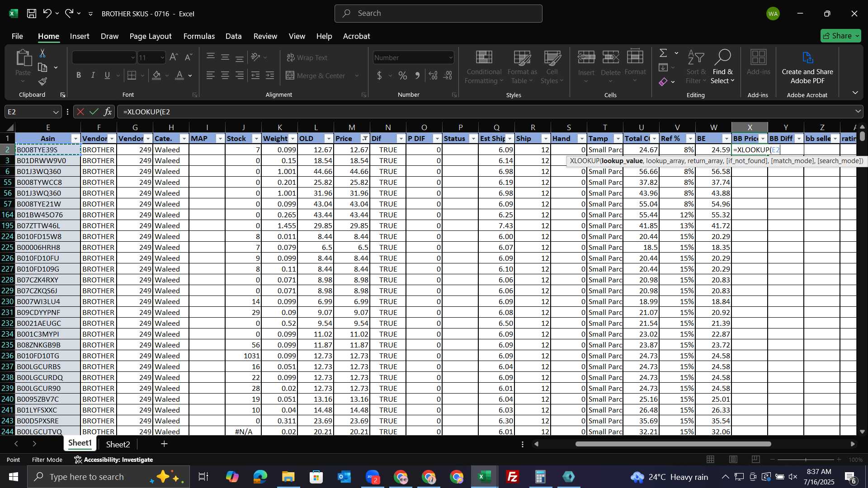Screen dimensions: 868x488
Task: Toggle Bold formatting
Action: coord(79,75)
